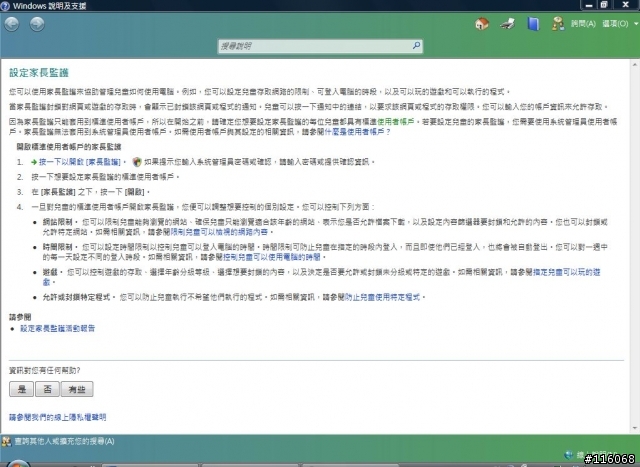Click the 請參閱 section label
The height and width of the screenshot is (467, 640).
pyautogui.click(x=20, y=316)
